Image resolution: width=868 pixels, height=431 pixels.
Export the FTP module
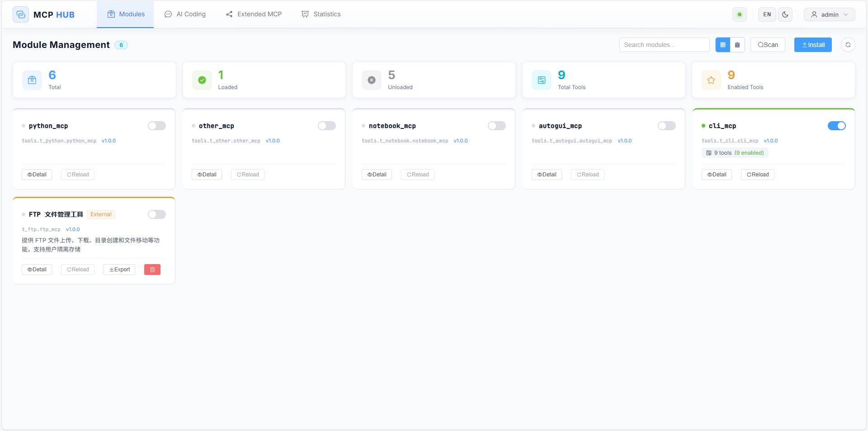coord(119,270)
